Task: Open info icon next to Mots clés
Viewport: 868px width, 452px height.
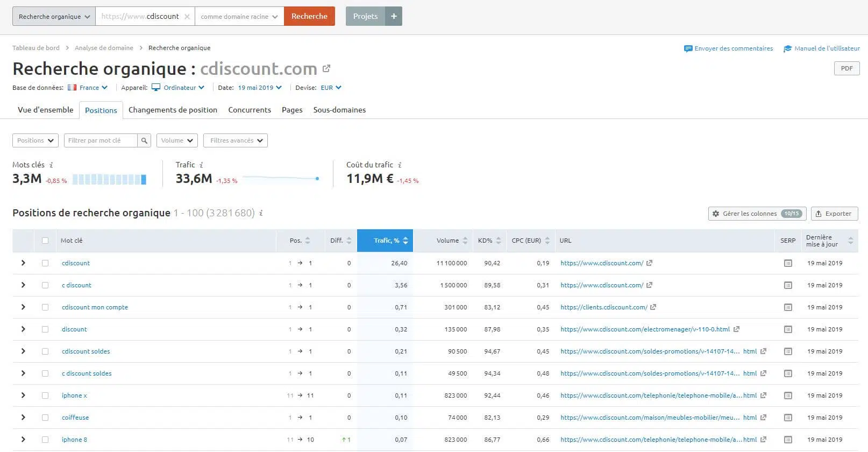Action: [51, 165]
